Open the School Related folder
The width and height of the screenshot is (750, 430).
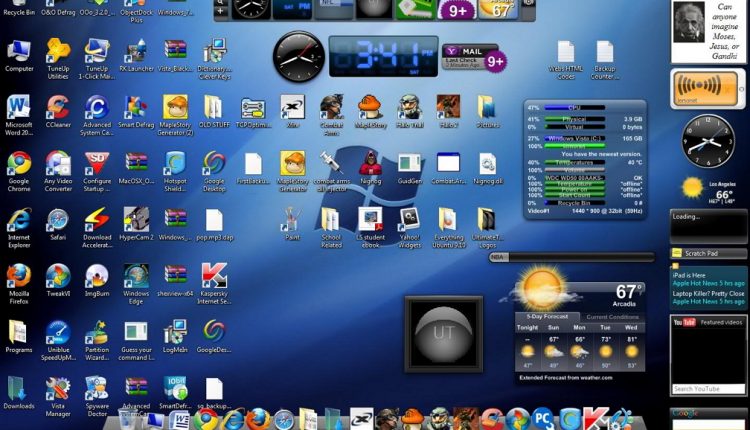pos(331,227)
